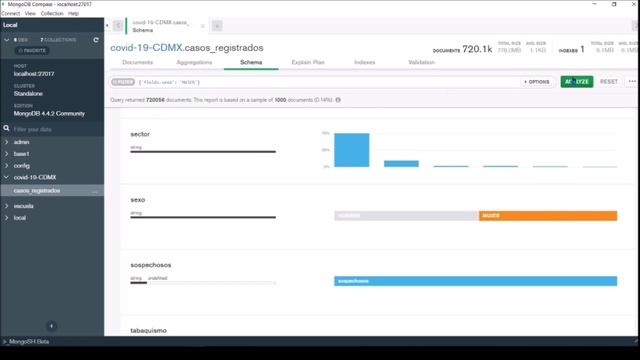Refresh the databases list in sidebar
This screenshot has height=360, width=640.
point(96,40)
